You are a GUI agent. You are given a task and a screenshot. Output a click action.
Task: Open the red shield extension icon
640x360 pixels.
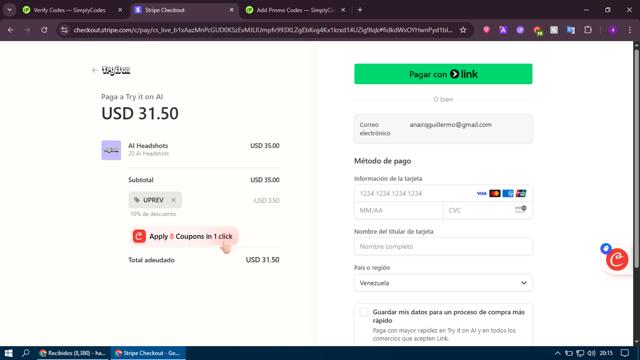click(x=486, y=30)
